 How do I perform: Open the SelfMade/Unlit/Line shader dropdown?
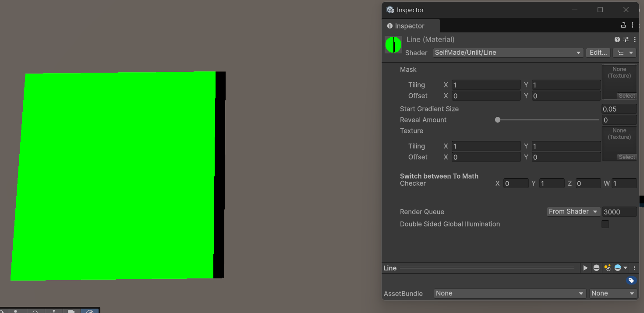(x=508, y=53)
